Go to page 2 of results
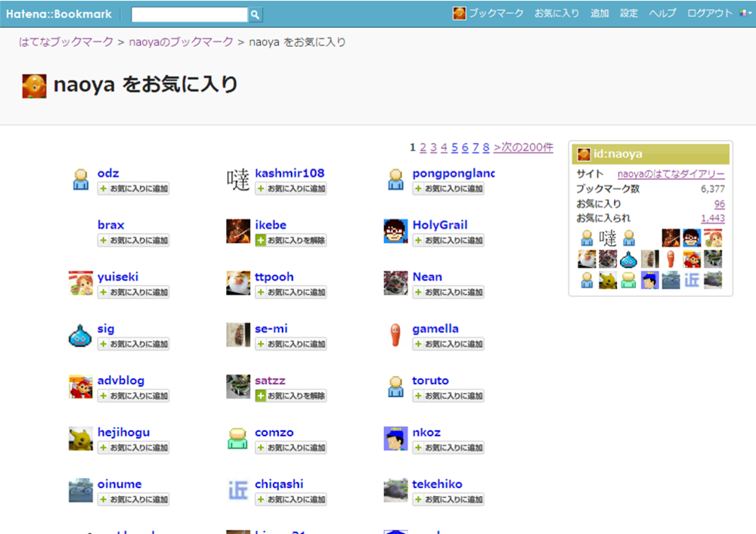The height and width of the screenshot is (534, 756). tap(423, 147)
